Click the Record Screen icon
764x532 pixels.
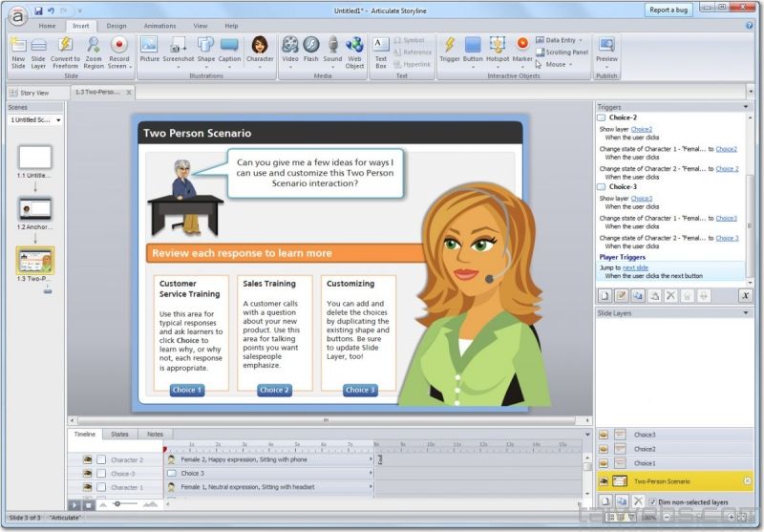(x=119, y=50)
